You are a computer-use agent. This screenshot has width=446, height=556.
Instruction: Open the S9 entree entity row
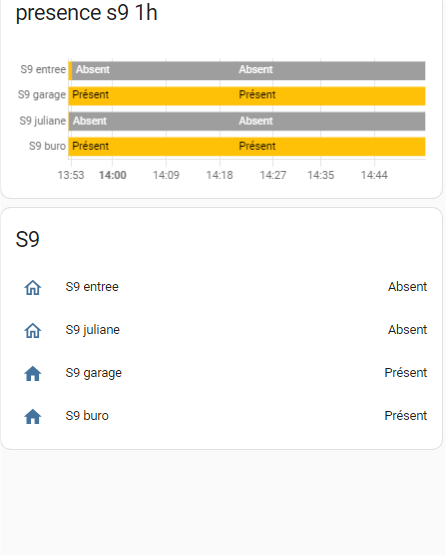coord(222,287)
